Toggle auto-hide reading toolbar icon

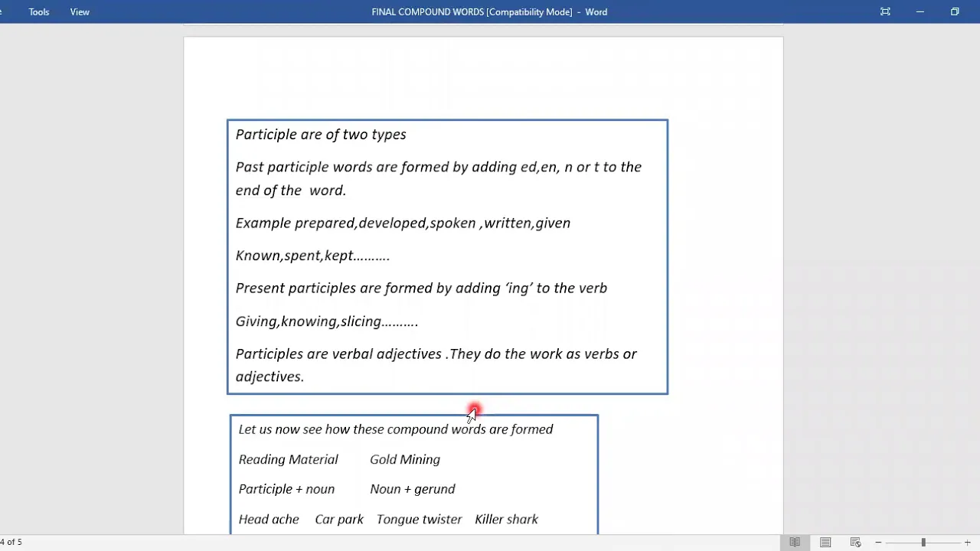(885, 11)
